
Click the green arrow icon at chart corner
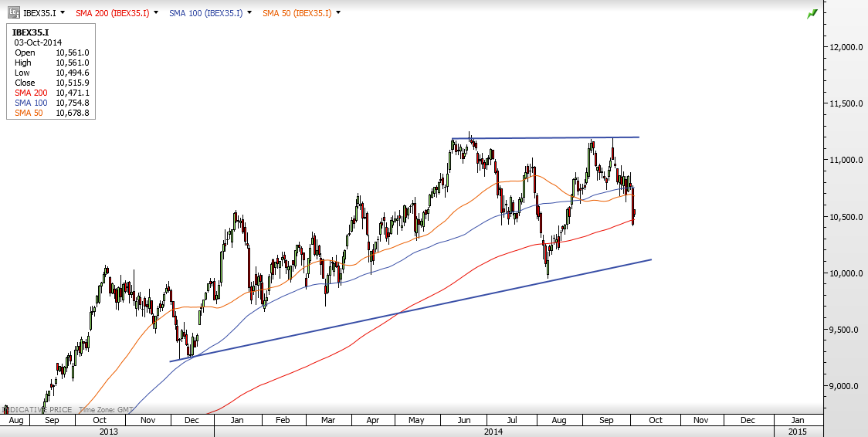pos(812,14)
